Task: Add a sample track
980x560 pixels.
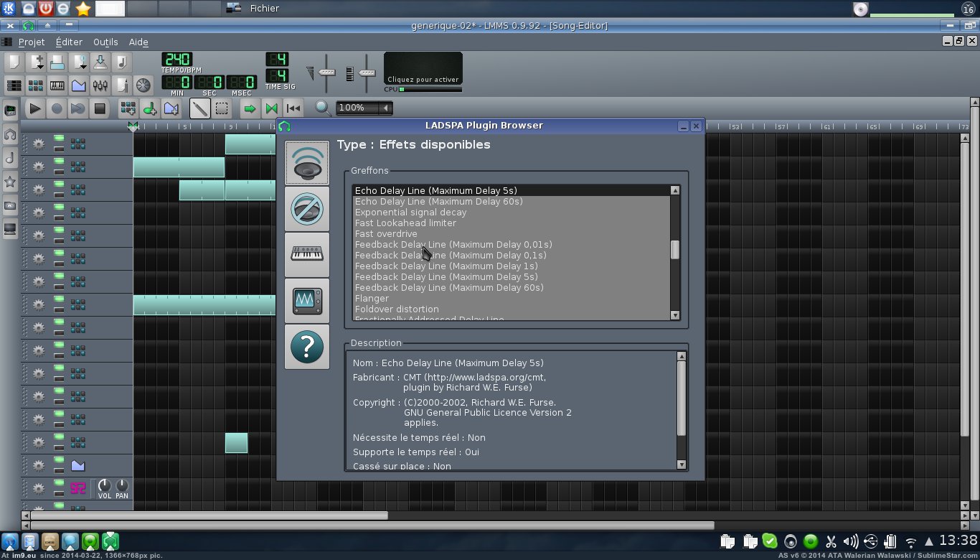Action: (x=150, y=109)
